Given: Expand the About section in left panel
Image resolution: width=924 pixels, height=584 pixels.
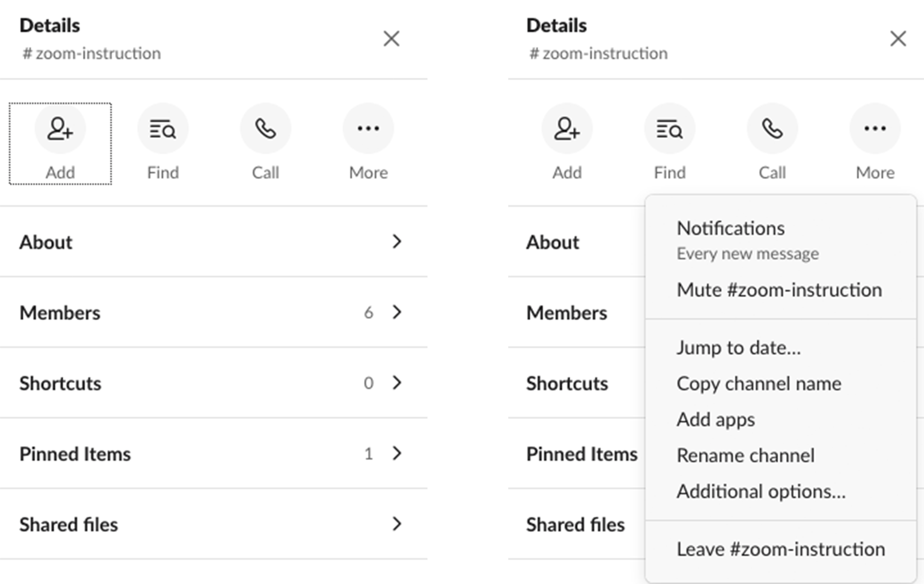Looking at the screenshot, I should [x=213, y=242].
